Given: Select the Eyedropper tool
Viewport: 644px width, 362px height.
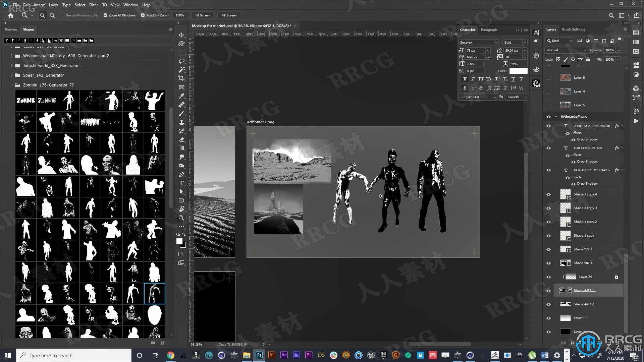Looking at the screenshot, I should click(x=182, y=96).
